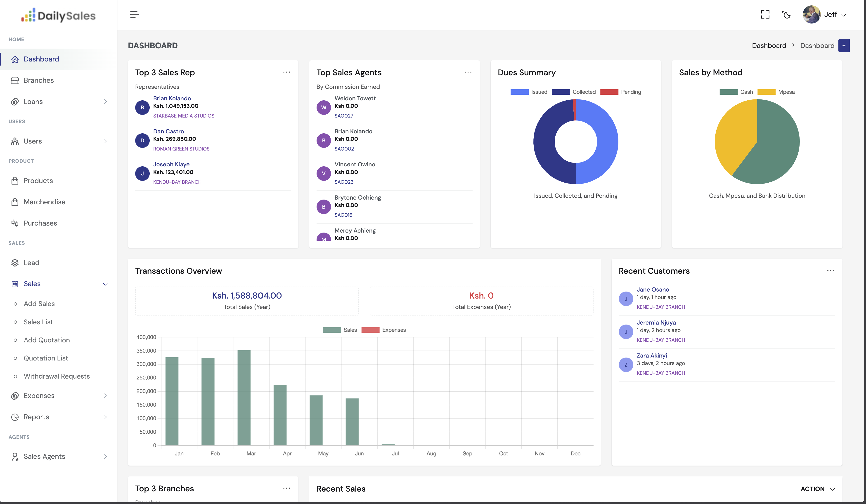Viewport: 866px width, 504px height.
Task: Expand the Loans submenu chevron
Action: coord(105,102)
